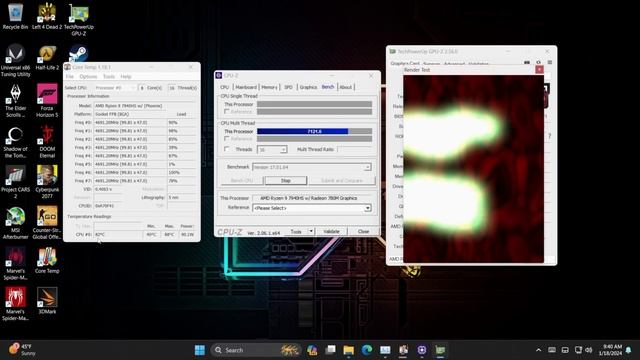Open the clock showing 9:40 AM
Image resolution: width=640 pixels, height=360 pixels.
click(611, 350)
